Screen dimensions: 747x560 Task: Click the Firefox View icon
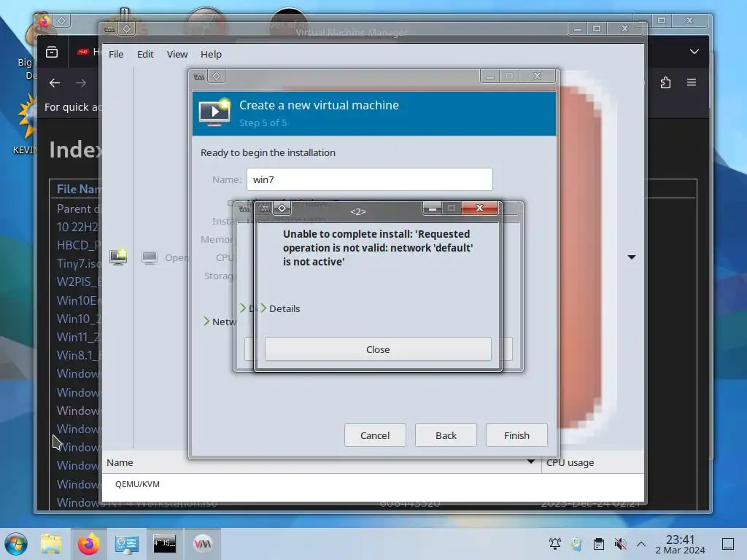pos(52,52)
